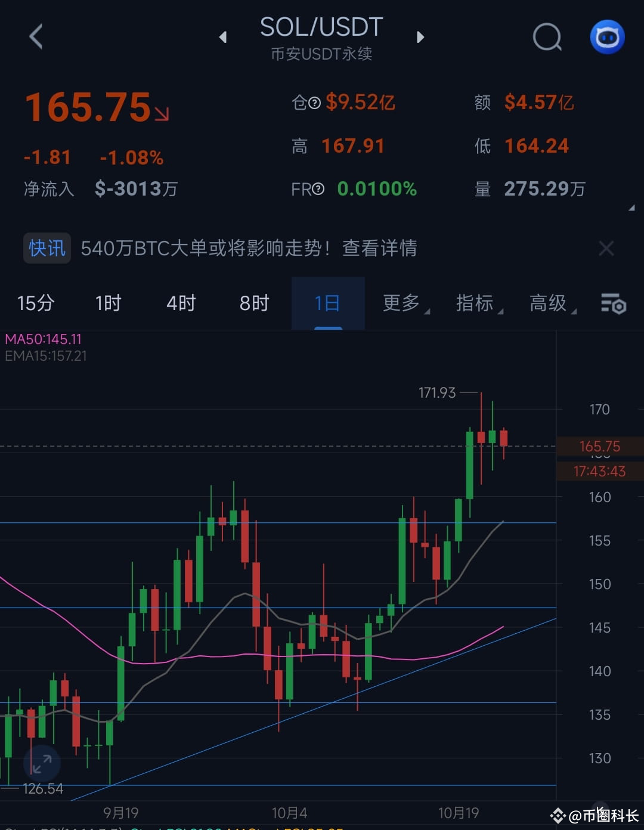Tap the FR funding rate info icon
This screenshot has width=644, height=830.
pyautogui.click(x=319, y=189)
